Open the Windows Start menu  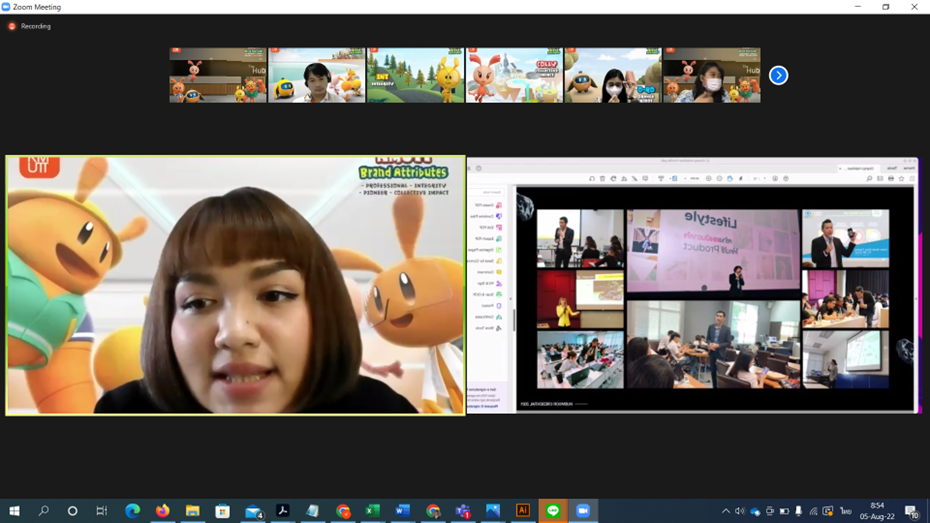pyautogui.click(x=14, y=511)
